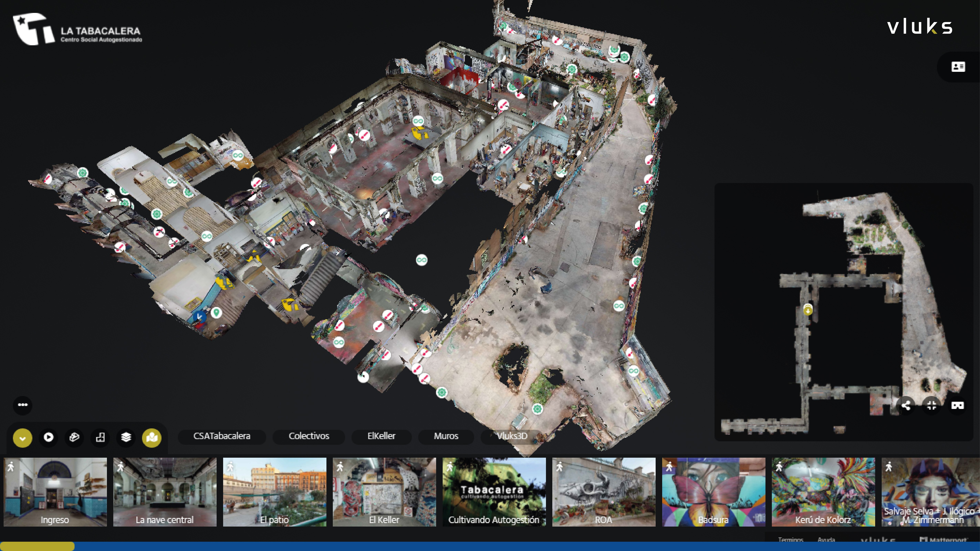
Task: Jump to the Ingreso highlight
Action: click(55, 492)
